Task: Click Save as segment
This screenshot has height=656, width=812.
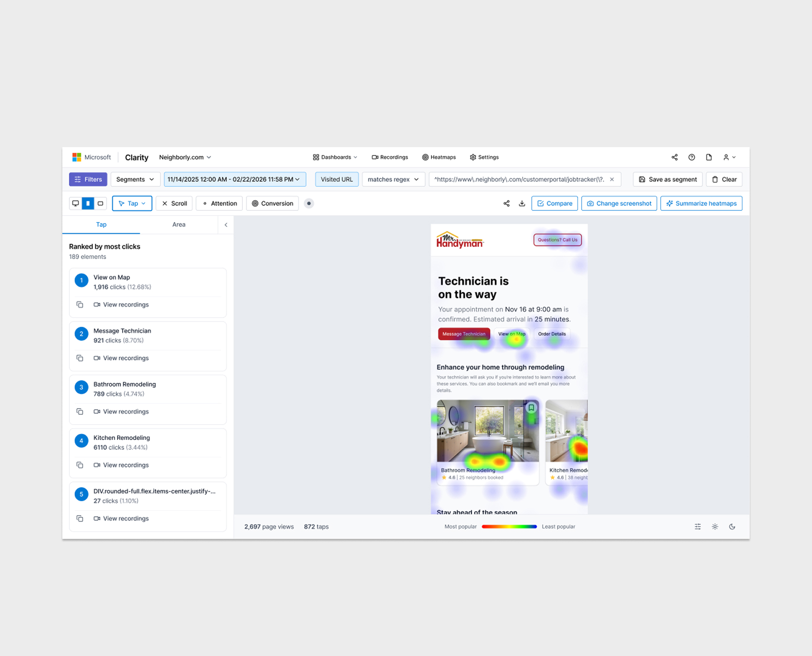Action: pyautogui.click(x=668, y=179)
